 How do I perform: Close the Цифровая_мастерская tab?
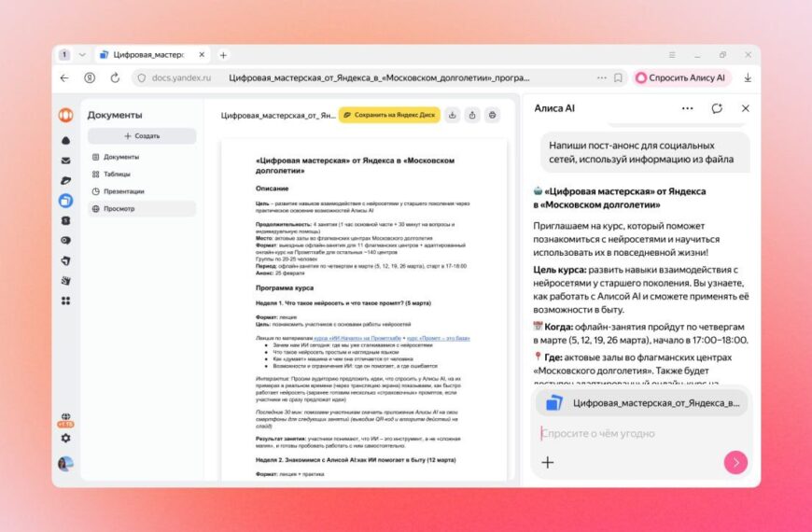tap(202, 55)
